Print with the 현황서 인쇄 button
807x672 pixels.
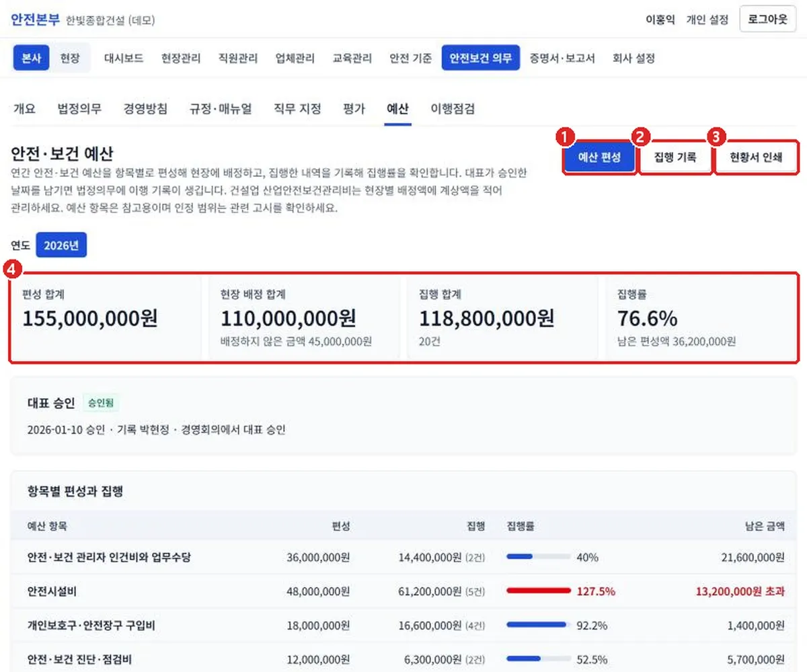(757, 158)
